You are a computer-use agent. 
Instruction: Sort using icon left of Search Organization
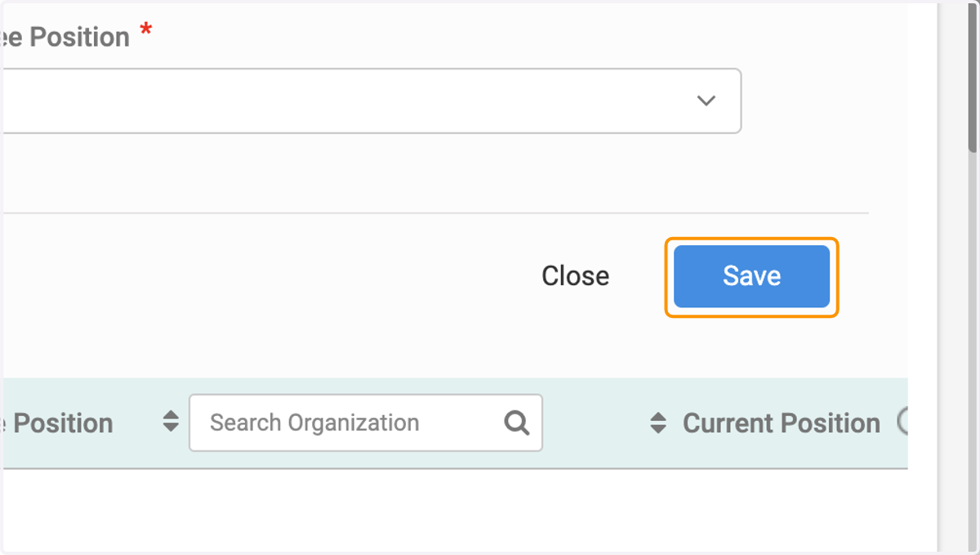pos(170,422)
